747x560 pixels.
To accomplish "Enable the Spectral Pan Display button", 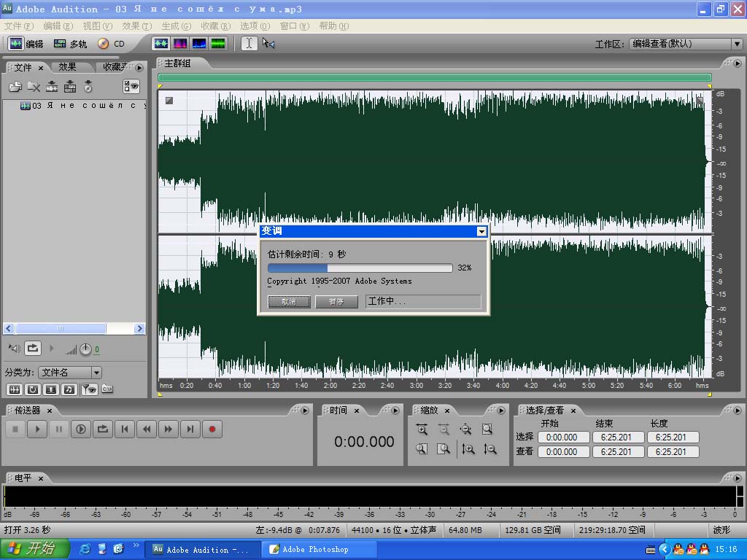I will coord(199,44).
